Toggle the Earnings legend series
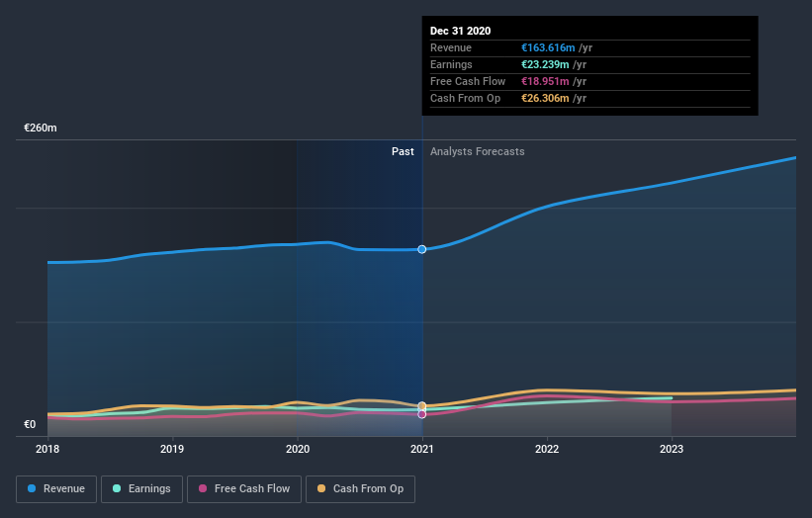 pos(141,489)
